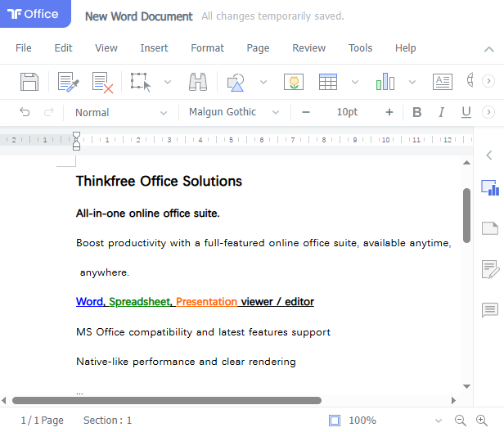Open the edit note sidebar icon
The width and height of the screenshot is (504, 432).
coord(491,269)
